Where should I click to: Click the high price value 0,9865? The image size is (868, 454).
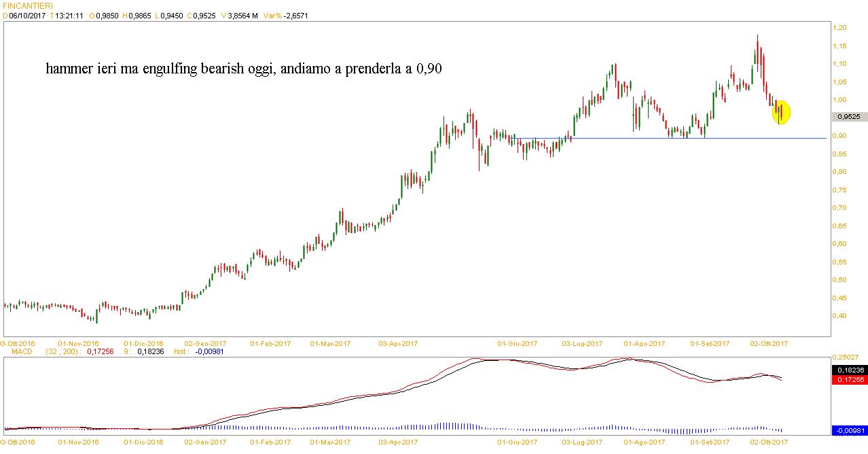[141, 16]
